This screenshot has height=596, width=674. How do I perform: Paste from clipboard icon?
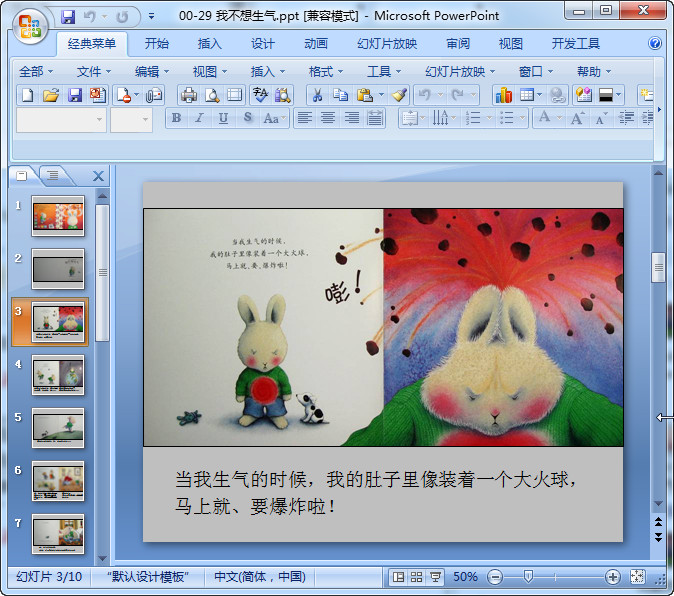point(365,95)
